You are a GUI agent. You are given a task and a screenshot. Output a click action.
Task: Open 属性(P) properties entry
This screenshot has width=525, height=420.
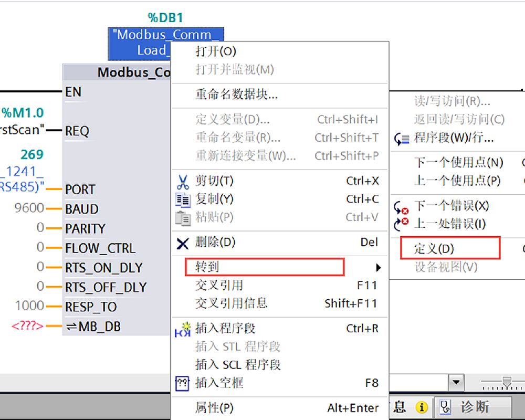coord(214,408)
